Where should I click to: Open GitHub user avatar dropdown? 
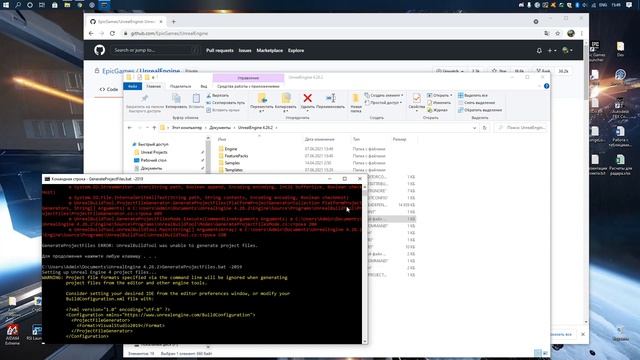tap(567, 51)
